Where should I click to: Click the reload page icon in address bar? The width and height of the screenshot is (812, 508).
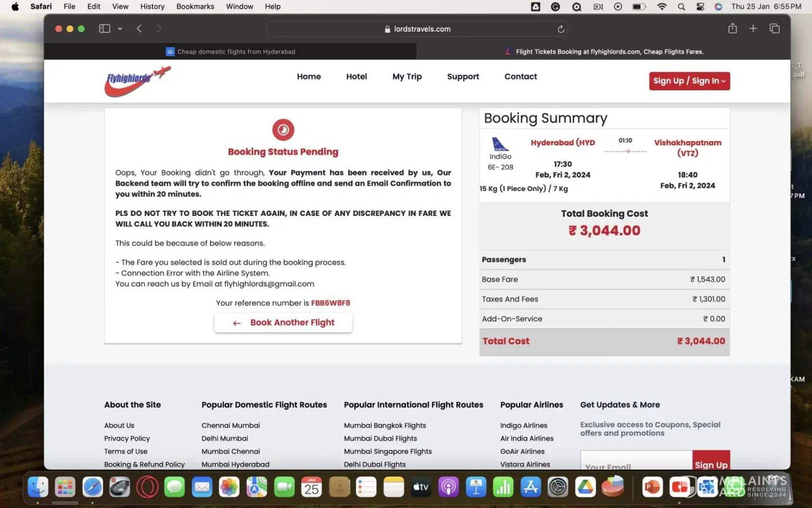click(x=561, y=29)
